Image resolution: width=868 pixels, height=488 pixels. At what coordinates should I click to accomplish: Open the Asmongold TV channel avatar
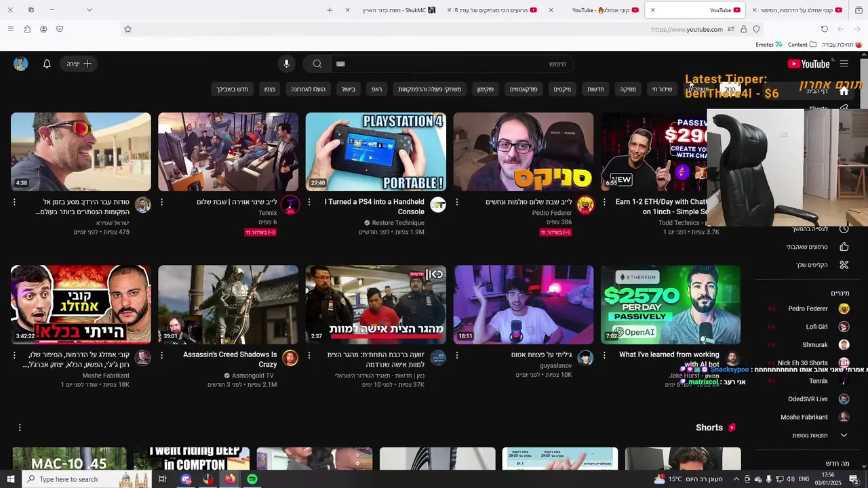coord(290,358)
